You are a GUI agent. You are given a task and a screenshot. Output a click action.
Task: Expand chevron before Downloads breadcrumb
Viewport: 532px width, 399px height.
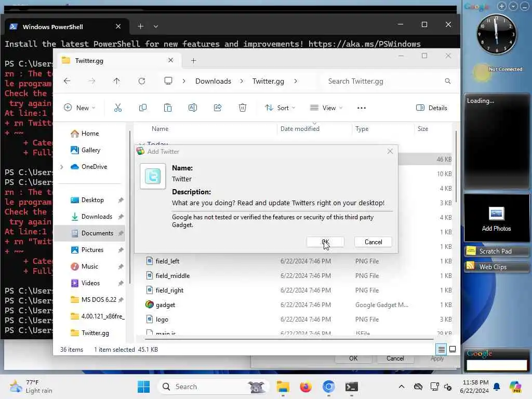(183, 81)
